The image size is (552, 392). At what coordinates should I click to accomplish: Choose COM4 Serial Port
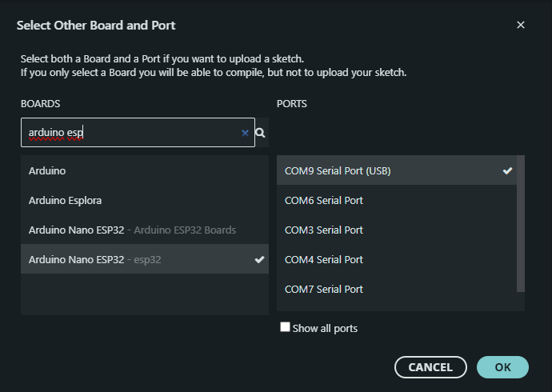324,259
